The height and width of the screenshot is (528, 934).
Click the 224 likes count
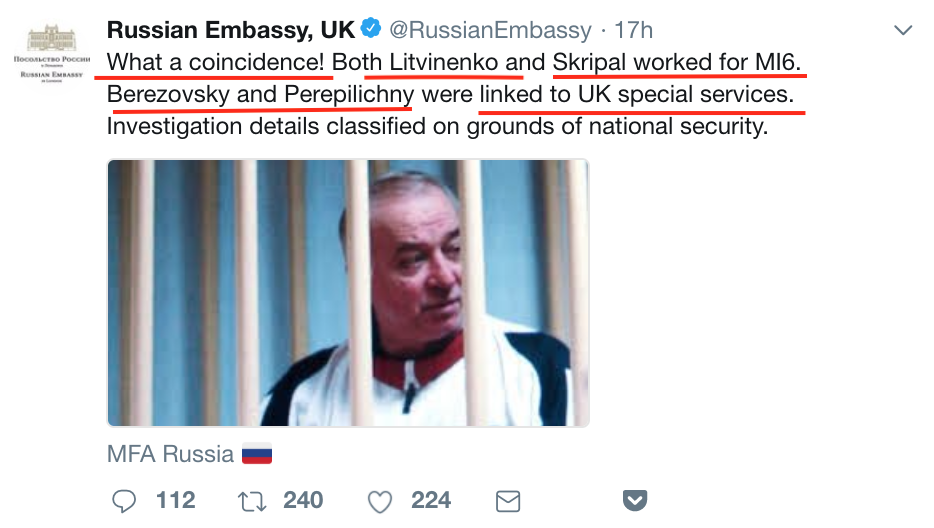(x=431, y=500)
